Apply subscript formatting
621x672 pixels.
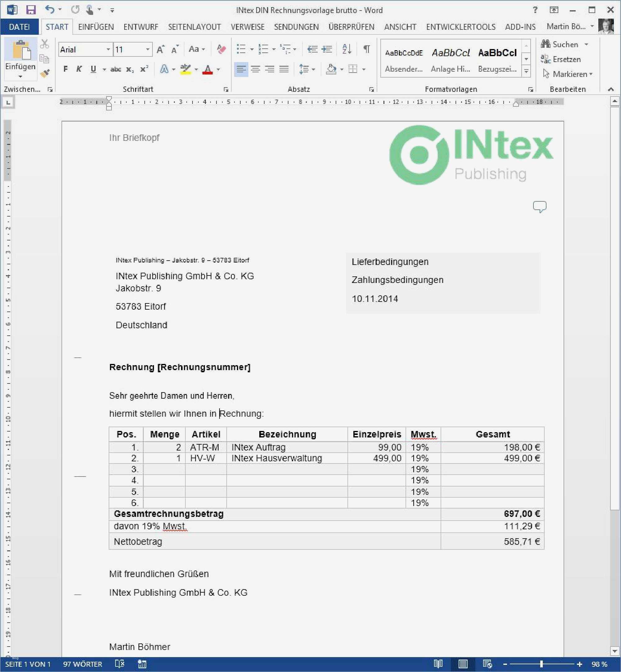[x=130, y=69]
